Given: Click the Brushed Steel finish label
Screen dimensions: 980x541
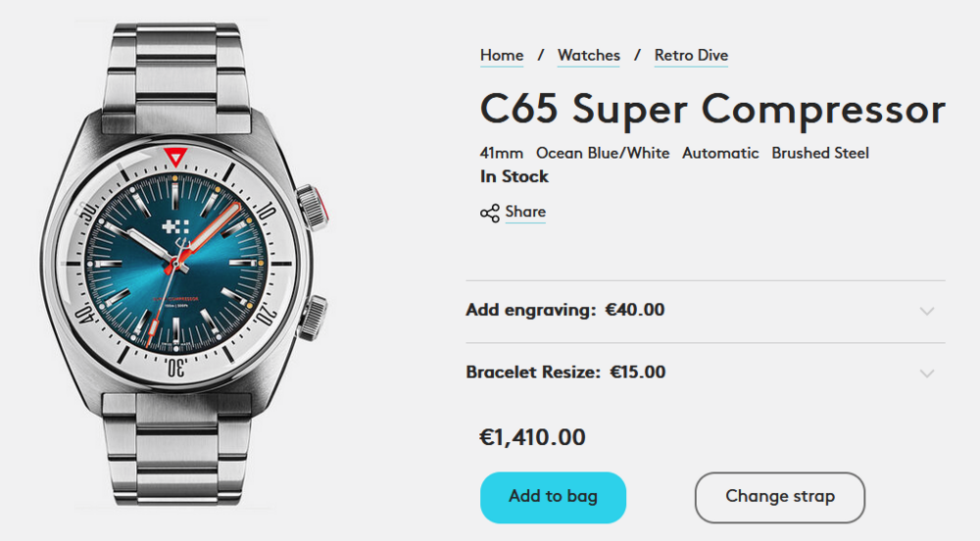Looking at the screenshot, I should click(x=820, y=153).
